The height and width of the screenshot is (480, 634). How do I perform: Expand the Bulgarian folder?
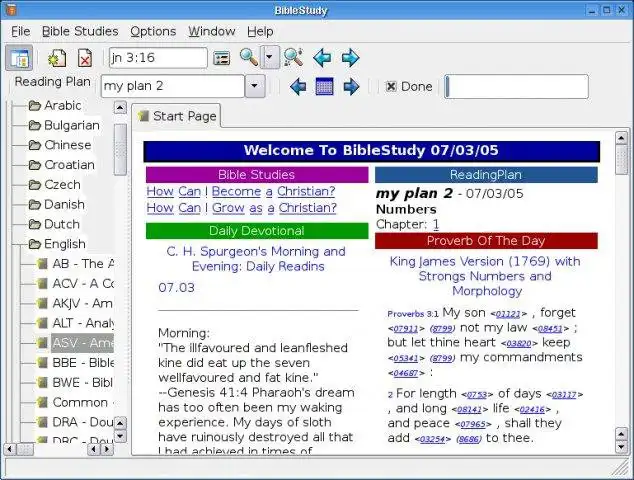(x=64, y=125)
